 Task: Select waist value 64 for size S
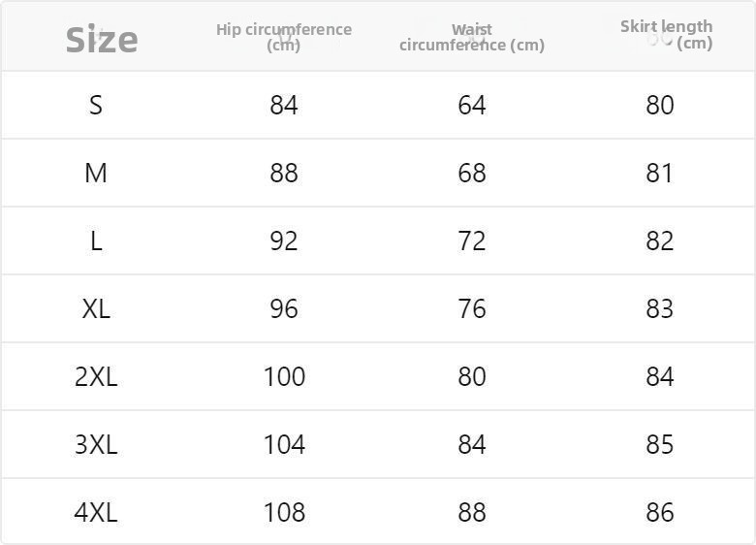click(x=472, y=105)
